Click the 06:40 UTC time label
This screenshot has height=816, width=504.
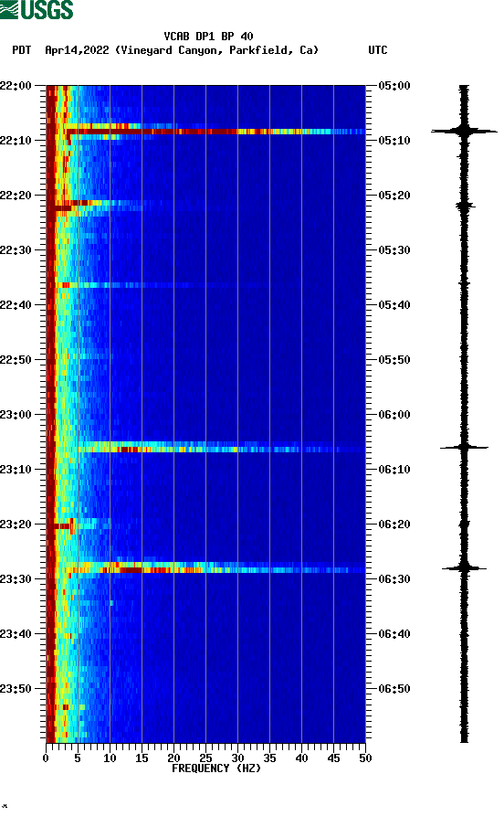tap(394, 634)
